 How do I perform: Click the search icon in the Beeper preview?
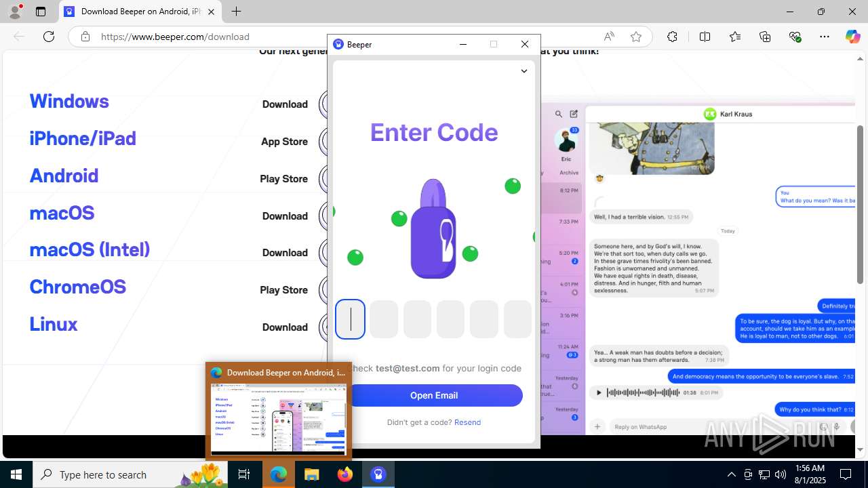559,115
